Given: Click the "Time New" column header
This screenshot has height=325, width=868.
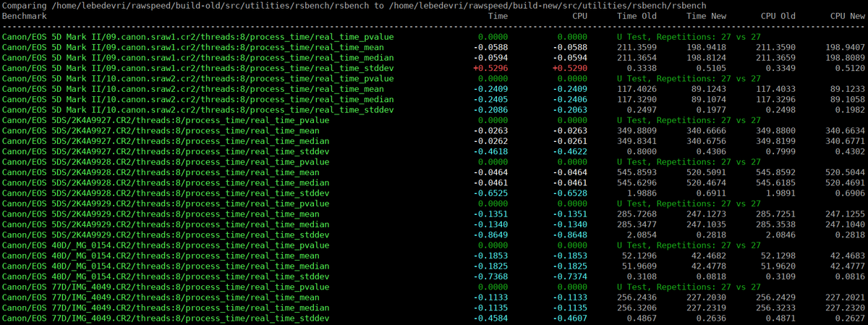Looking at the screenshot, I should pos(707,15).
